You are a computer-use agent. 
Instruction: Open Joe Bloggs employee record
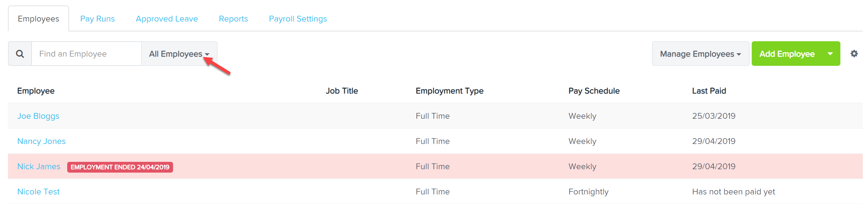(x=38, y=116)
